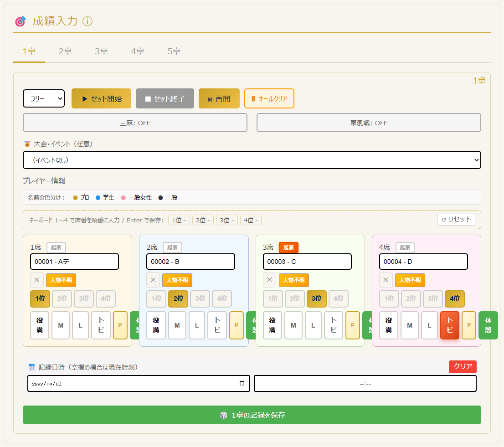504x447 pixels.
Task: Click the X icon in seat 4席
Action: [x=386, y=280]
